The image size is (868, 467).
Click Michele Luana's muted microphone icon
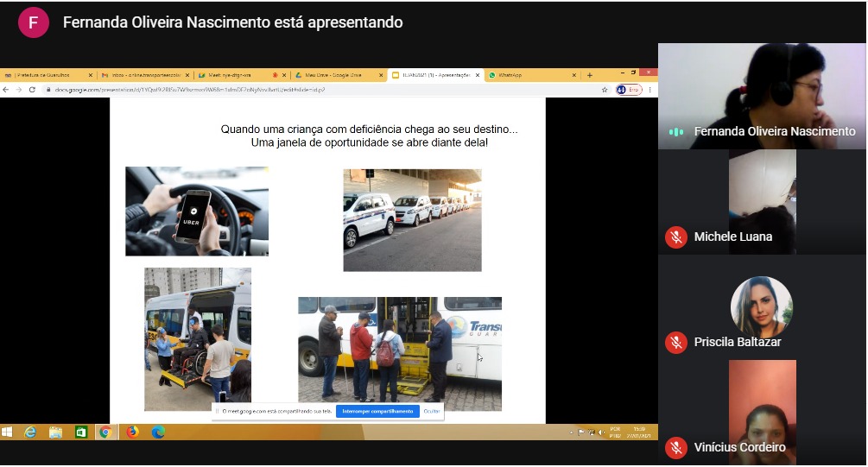[x=675, y=237]
